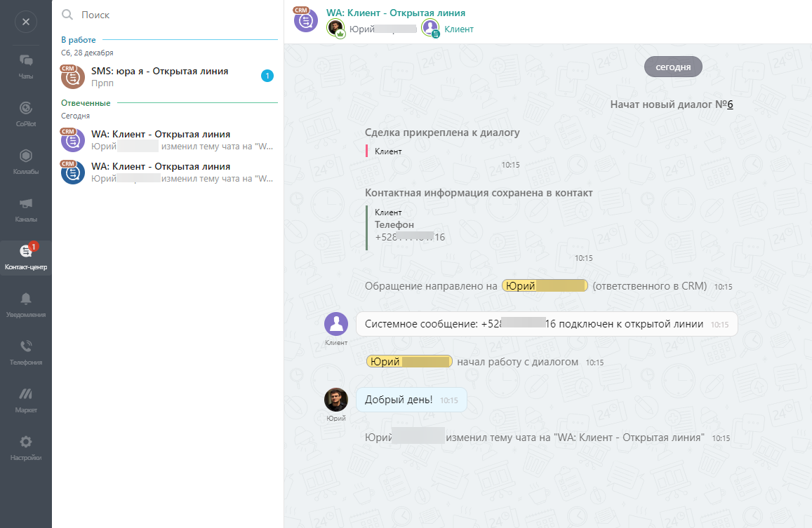Image resolution: width=812 pixels, height=528 pixels.
Task: Open SMS: юра я chat
Action: click(168, 76)
